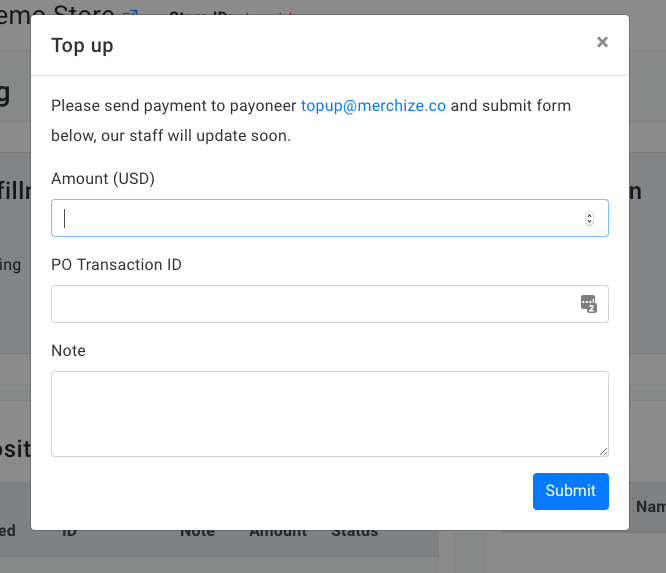This screenshot has width=666, height=573.
Task: Increase amount with stepper up arrow
Action: tap(589, 215)
